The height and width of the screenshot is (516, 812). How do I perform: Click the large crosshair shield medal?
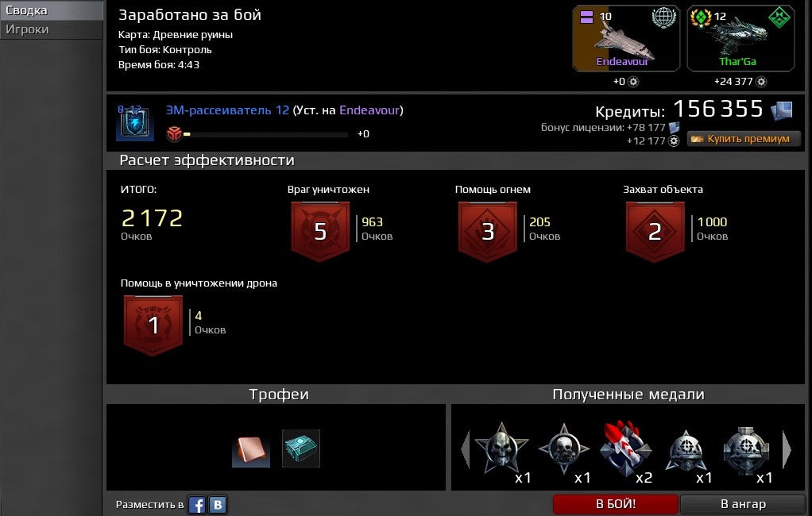point(746,450)
